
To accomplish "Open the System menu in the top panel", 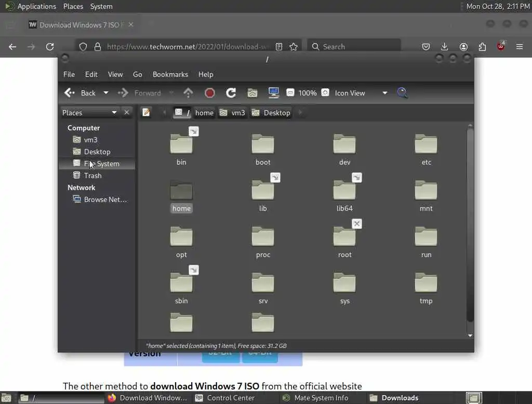I will (101, 6).
